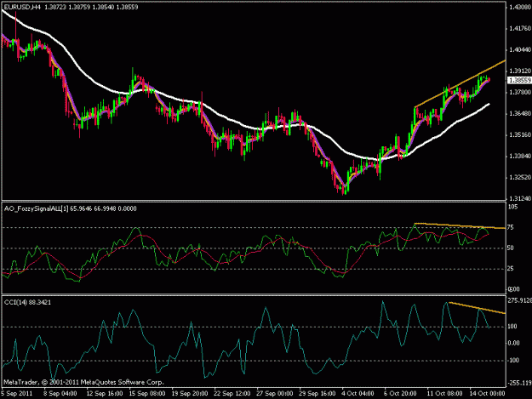Click the 12 Sep 16:00 time label
This screenshot has width=532, height=399.
[x=105, y=393]
